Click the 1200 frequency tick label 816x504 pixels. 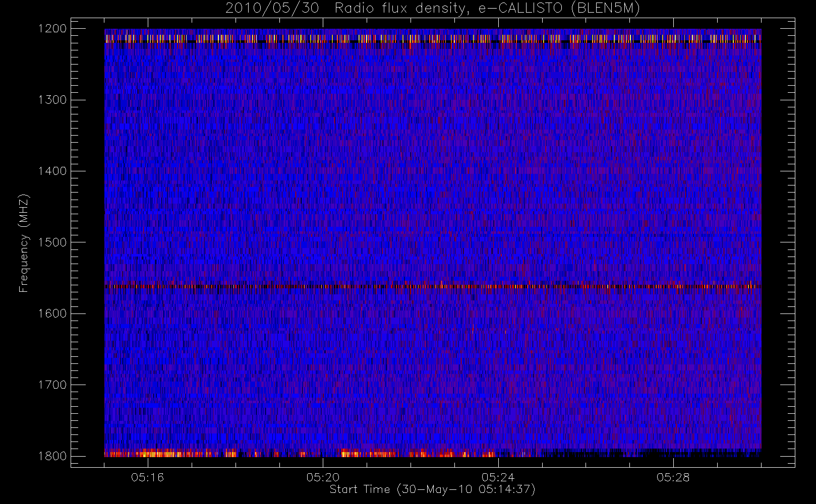coord(52,29)
